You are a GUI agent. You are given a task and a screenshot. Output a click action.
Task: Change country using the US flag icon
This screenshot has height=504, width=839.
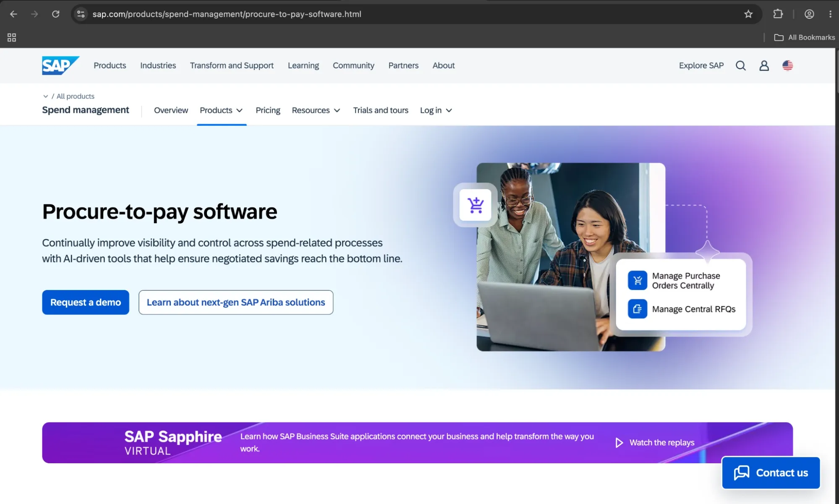(x=788, y=66)
